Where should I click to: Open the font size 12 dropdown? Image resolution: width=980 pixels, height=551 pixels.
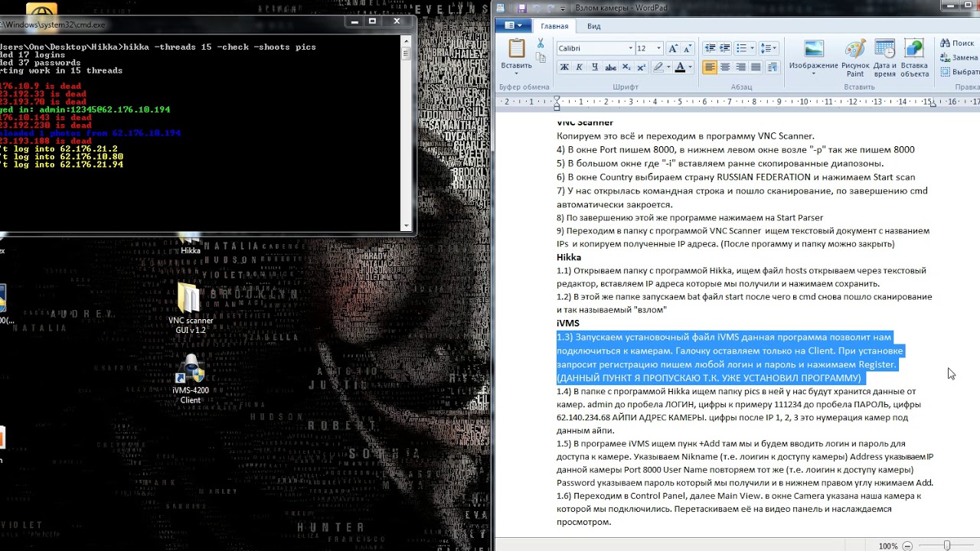(658, 48)
